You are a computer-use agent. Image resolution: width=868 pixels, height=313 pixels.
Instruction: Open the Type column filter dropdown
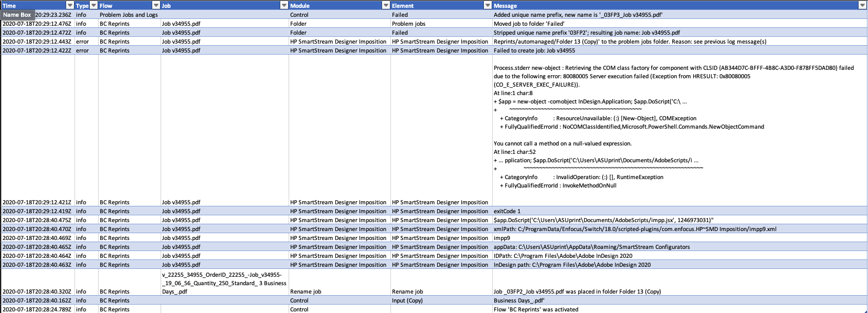(93, 5)
